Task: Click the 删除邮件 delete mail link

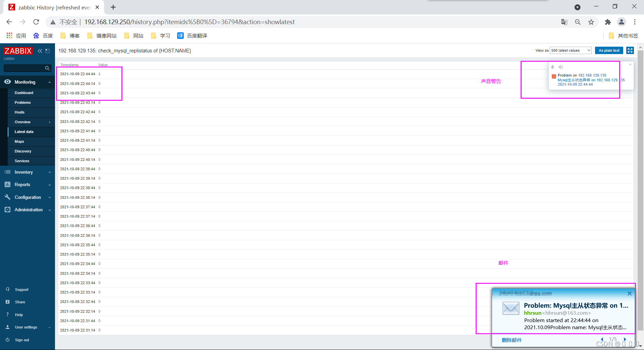Action: [x=512, y=340]
